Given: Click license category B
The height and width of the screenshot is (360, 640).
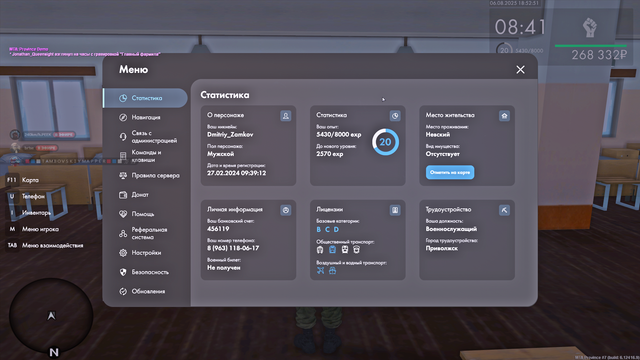Looking at the screenshot, I should click(319, 229).
